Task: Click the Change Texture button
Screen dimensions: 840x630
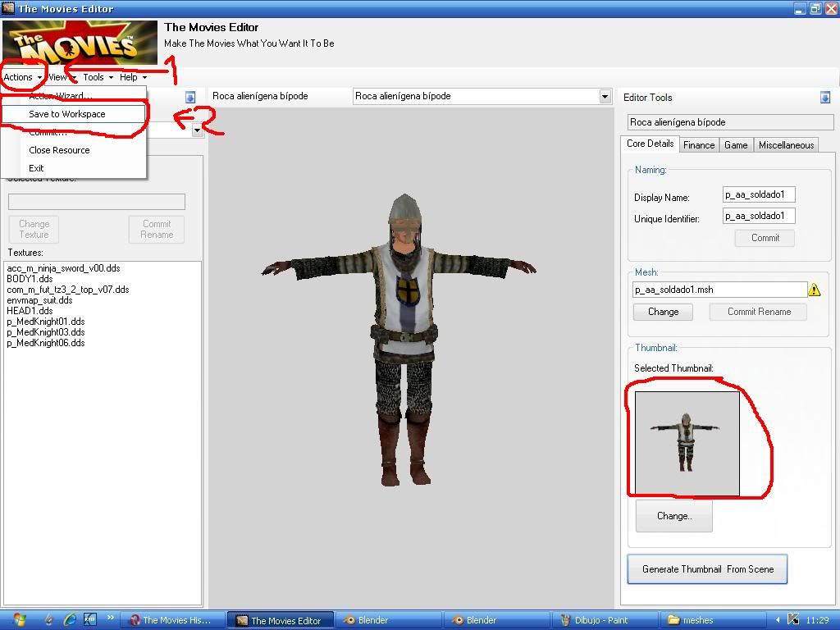Action: (34, 230)
